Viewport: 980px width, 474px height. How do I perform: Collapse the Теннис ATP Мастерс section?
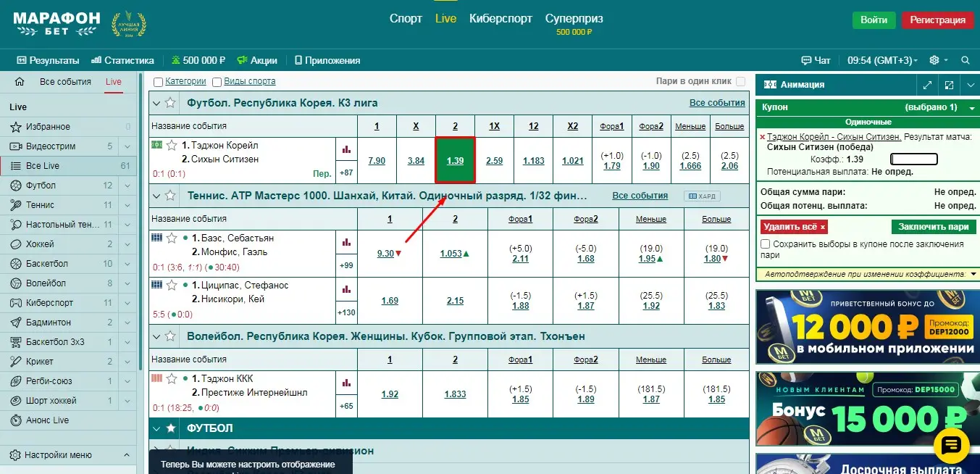[156, 196]
